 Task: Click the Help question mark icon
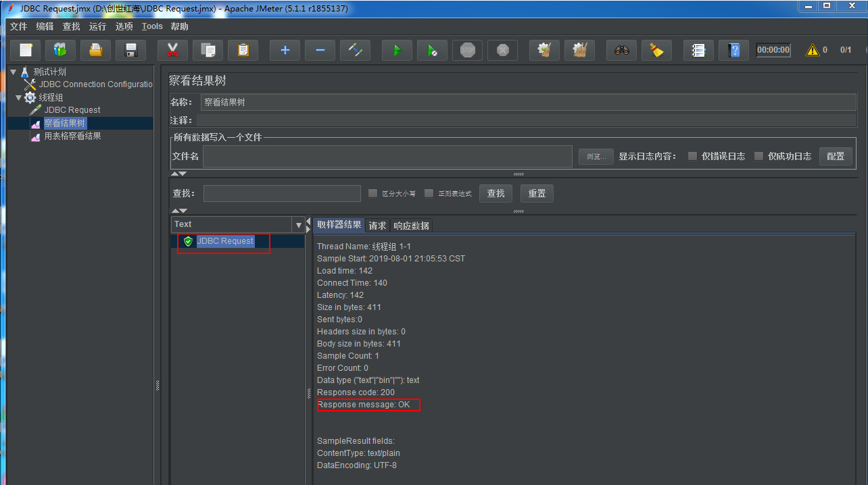click(734, 50)
